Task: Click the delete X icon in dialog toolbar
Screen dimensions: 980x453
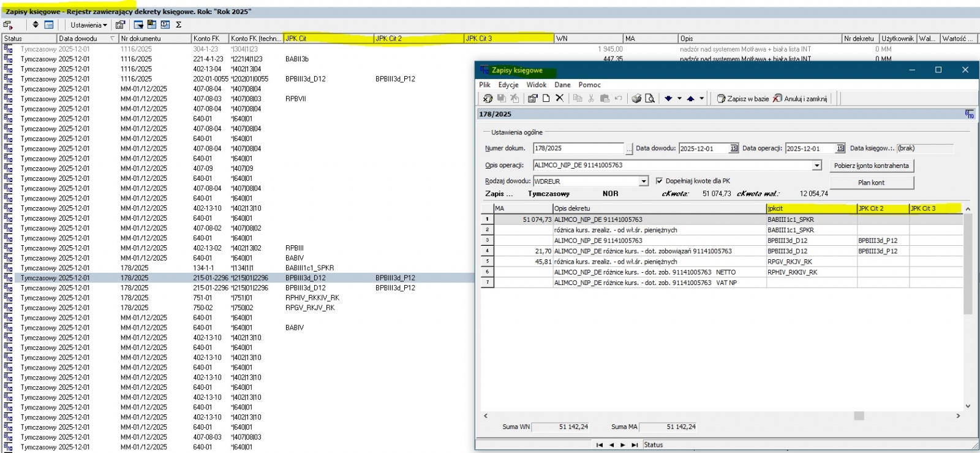Action: (559, 98)
